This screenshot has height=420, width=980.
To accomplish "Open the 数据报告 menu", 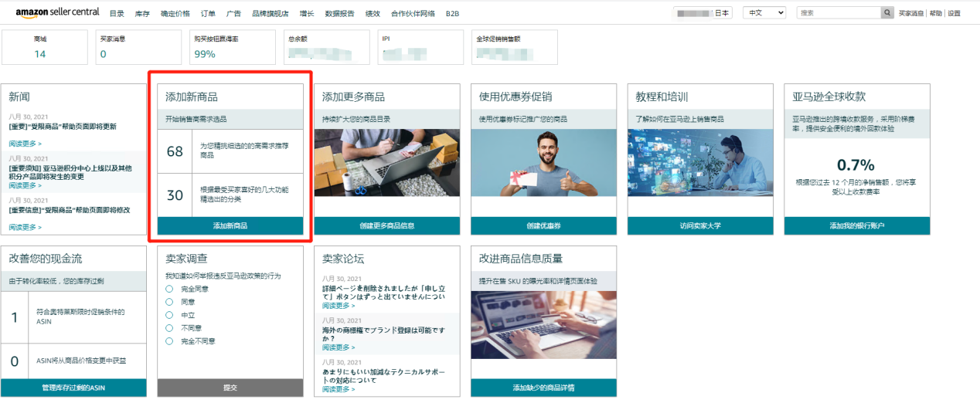I will click(340, 14).
